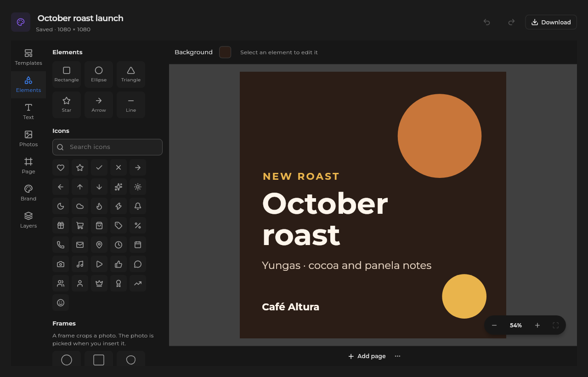Download the design
Screen dimensions: 588x377
[551, 22]
